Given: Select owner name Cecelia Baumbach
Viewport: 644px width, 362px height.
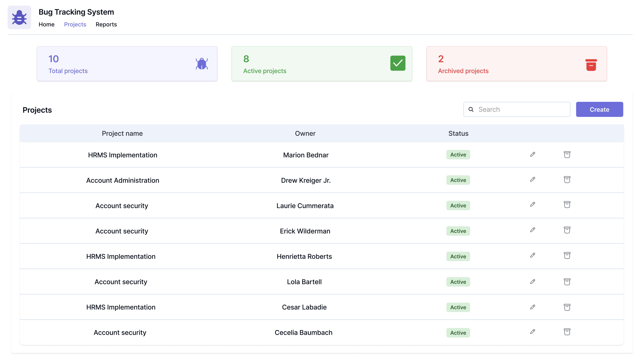Looking at the screenshot, I should [x=303, y=333].
